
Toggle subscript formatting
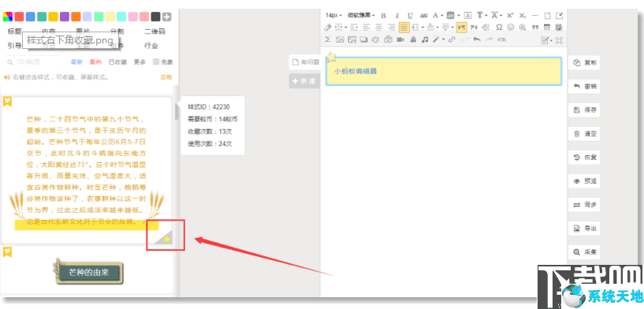(523, 16)
